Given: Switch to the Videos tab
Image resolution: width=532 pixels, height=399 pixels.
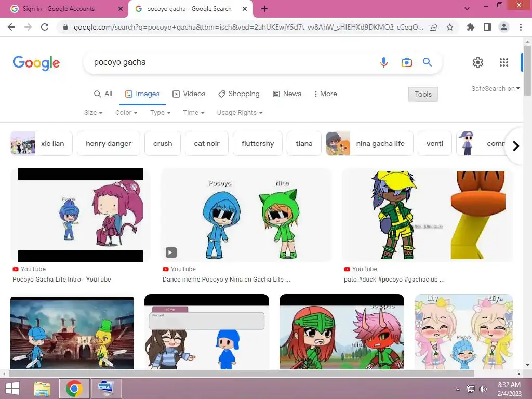Looking at the screenshot, I should (189, 94).
